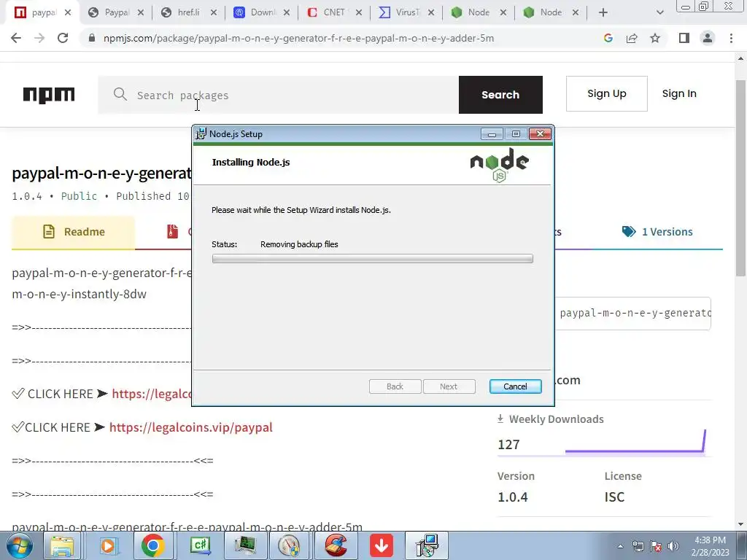Image resolution: width=747 pixels, height=560 pixels.
Task: Focus the Search packages field
Action: click(x=278, y=95)
